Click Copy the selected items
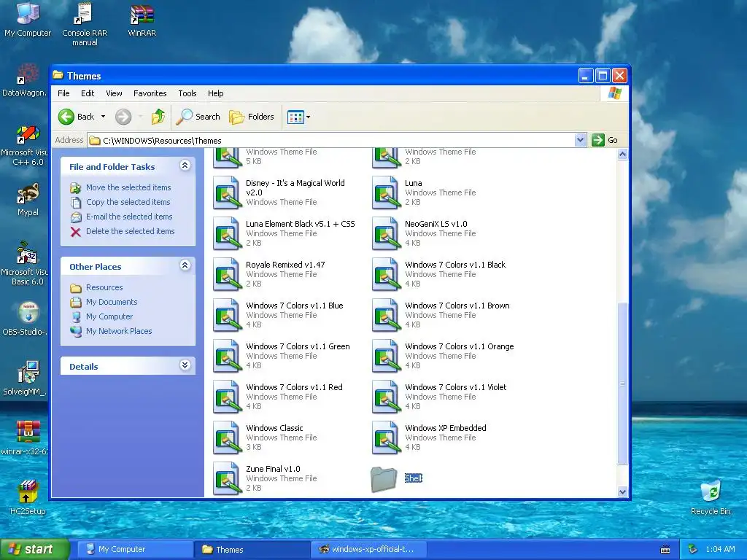The image size is (747, 560). point(128,202)
